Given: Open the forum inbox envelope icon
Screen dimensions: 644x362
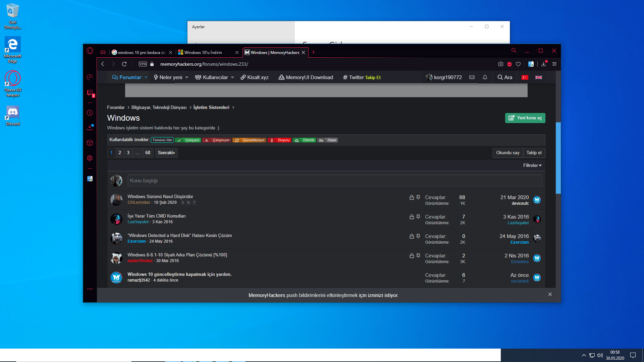Looking at the screenshot, I should pyautogui.click(x=472, y=77).
